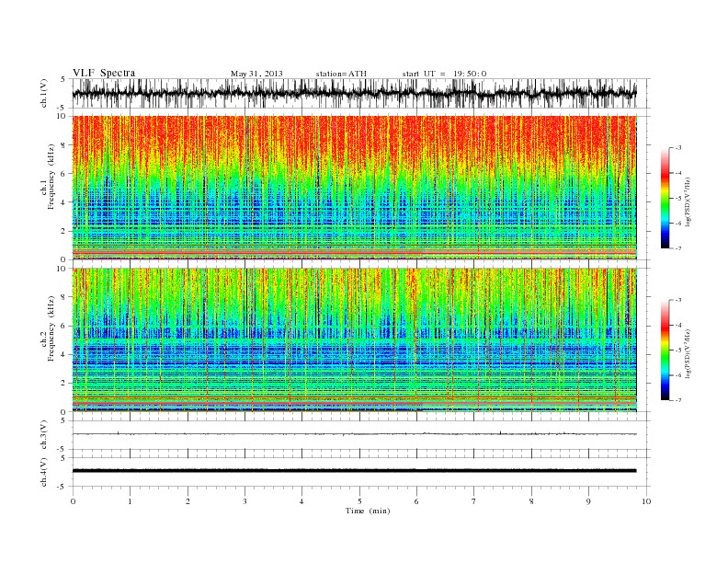Viewport: 728px width, 563px height.
Task: Click the time axis tick label '10'
Action: pyautogui.click(x=646, y=501)
